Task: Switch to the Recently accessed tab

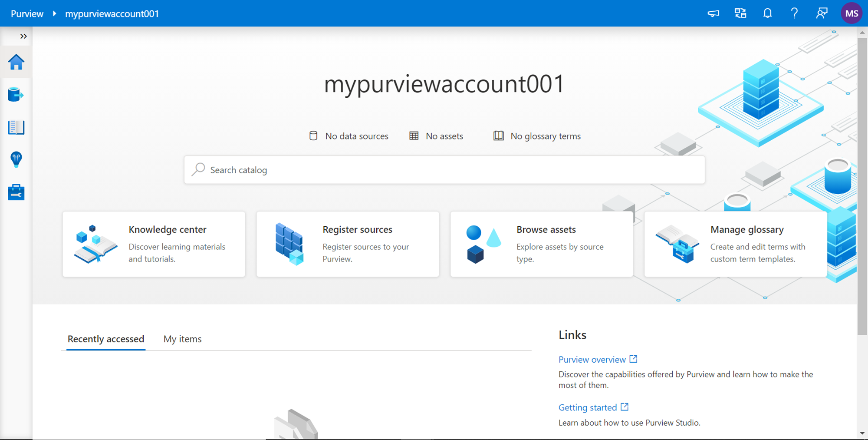Action: tap(106, 339)
